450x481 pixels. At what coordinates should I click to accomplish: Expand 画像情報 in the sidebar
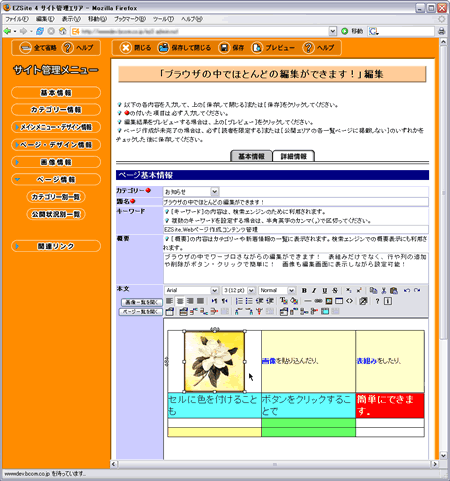[x=56, y=162]
